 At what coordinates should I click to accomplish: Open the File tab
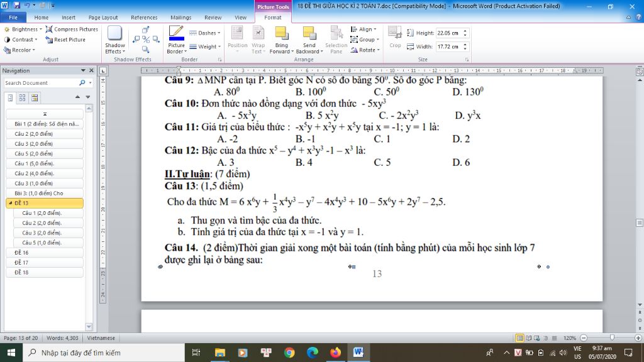[13, 17]
